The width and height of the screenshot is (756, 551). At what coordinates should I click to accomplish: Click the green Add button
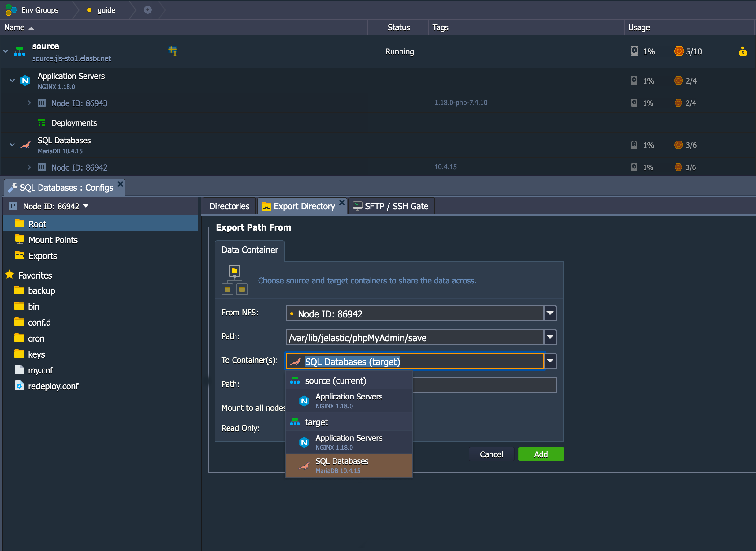tap(541, 454)
